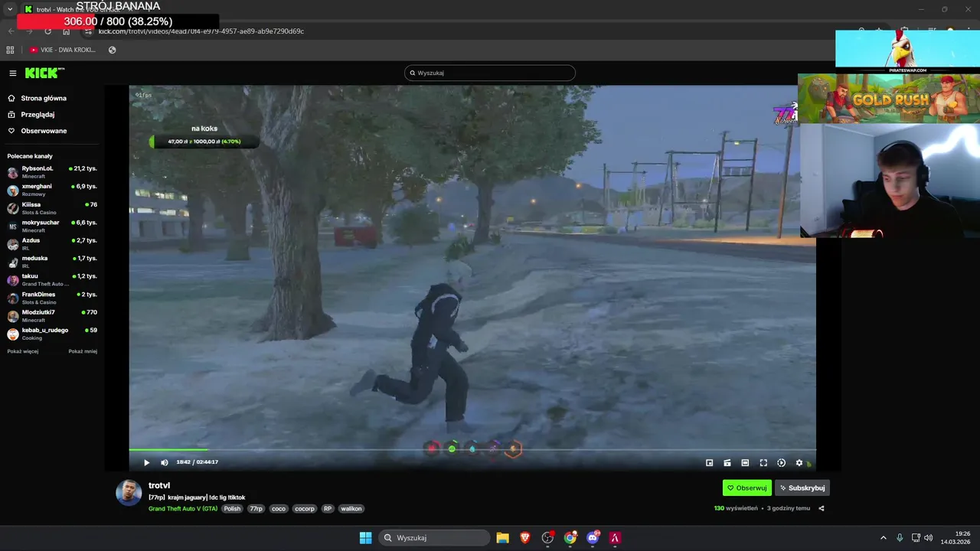This screenshot has width=980, height=551.
Task: Select the cocorp tag
Action: pyautogui.click(x=305, y=508)
